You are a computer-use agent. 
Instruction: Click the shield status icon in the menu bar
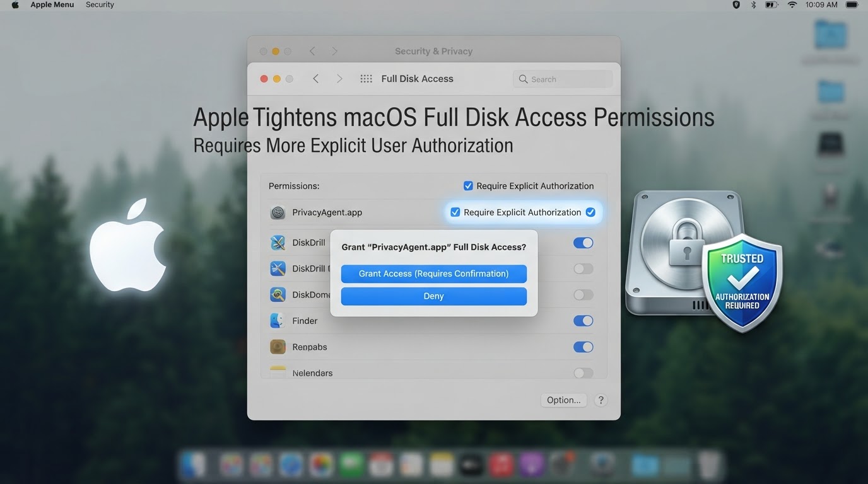pos(736,5)
